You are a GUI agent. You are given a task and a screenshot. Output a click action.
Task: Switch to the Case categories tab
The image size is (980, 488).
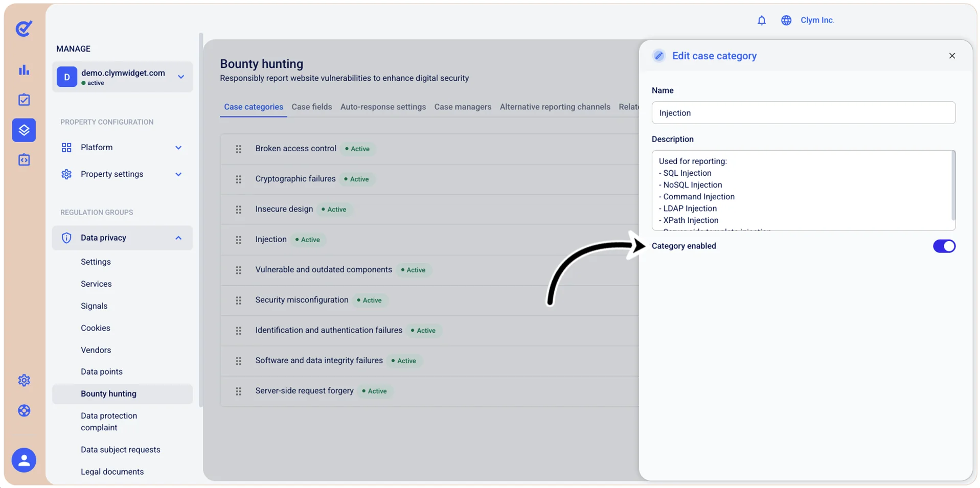pyautogui.click(x=254, y=107)
